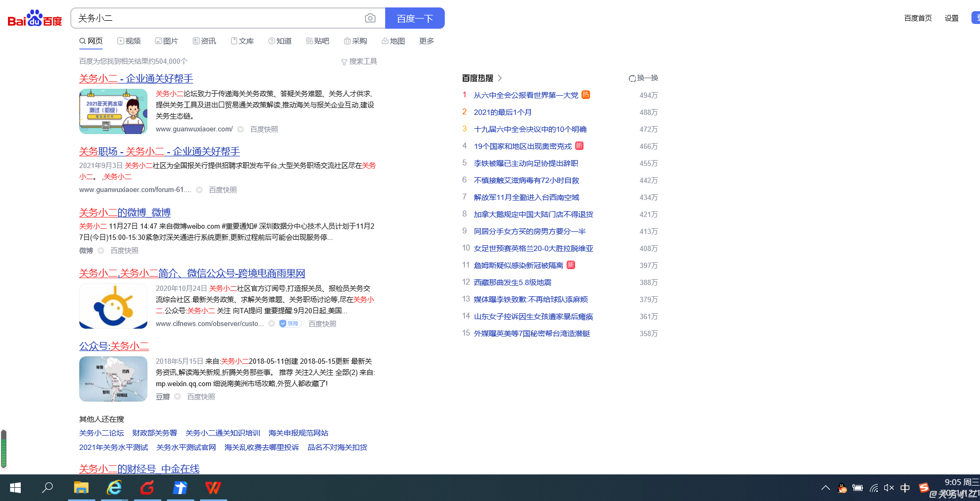Viewport: 980px width, 501px height.
Task: Go to 百度首页 link
Action: tap(918, 18)
